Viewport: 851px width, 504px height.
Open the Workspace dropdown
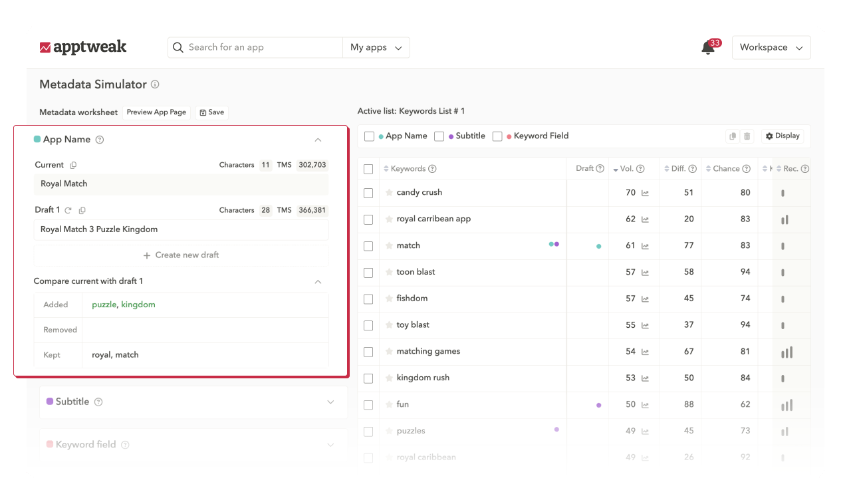(771, 48)
